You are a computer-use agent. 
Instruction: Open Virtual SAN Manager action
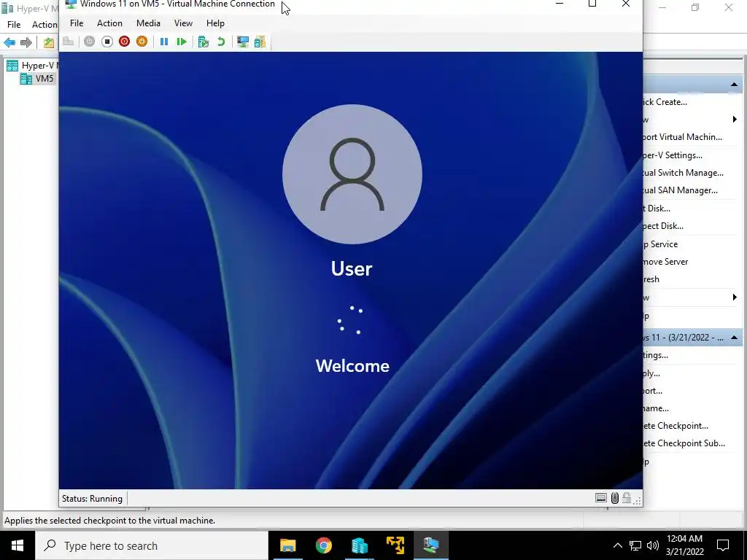click(681, 190)
